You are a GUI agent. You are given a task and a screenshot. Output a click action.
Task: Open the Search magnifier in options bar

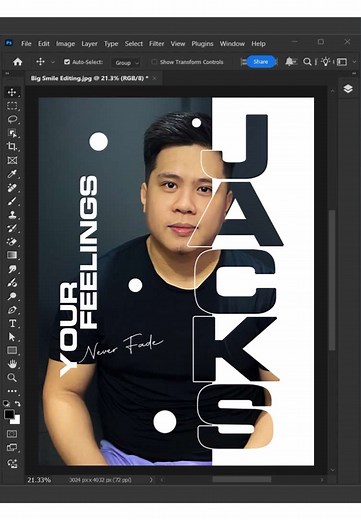(x=307, y=62)
